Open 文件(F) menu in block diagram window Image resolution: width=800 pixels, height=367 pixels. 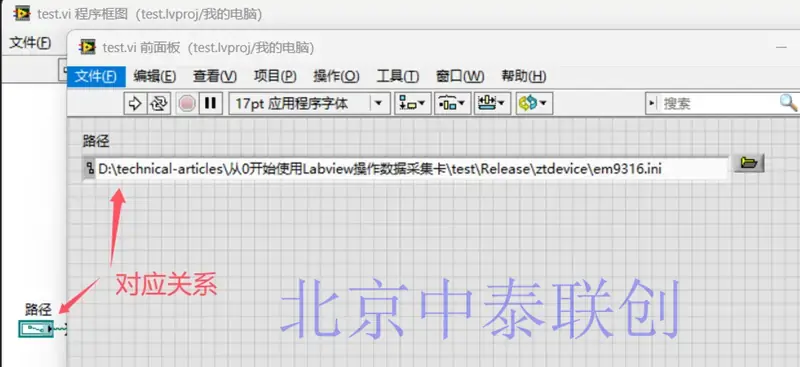tap(31, 43)
